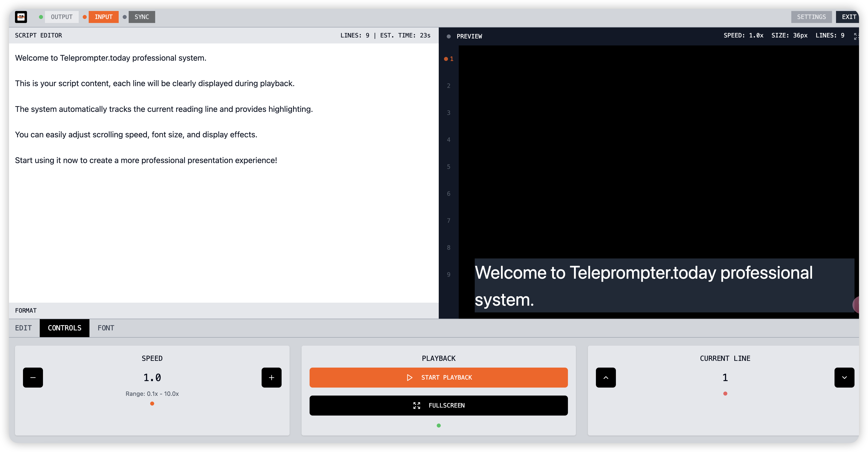The height and width of the screenshot is (452, 868).
Task: Increase speed with the plus button
Action: (271, 377)
